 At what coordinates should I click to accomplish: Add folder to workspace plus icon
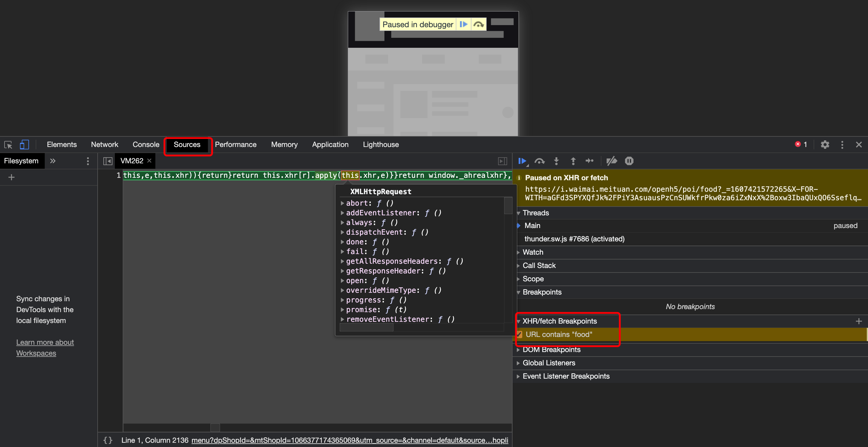coord(11,177)
